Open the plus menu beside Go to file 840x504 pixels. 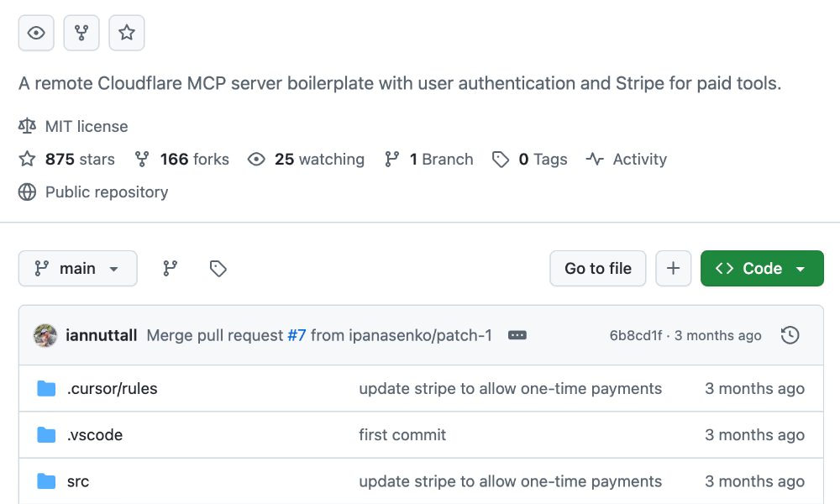(x=673, y=268)
